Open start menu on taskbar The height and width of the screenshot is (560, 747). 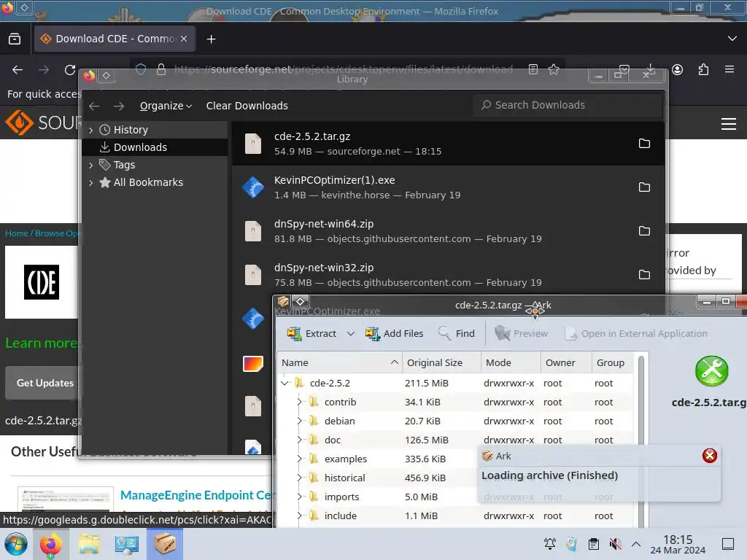click(16, 544)
